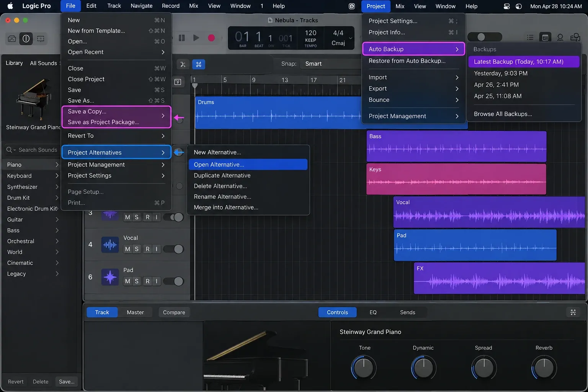Toggle the Inspector info icon
588x392 pixels.
26,38
